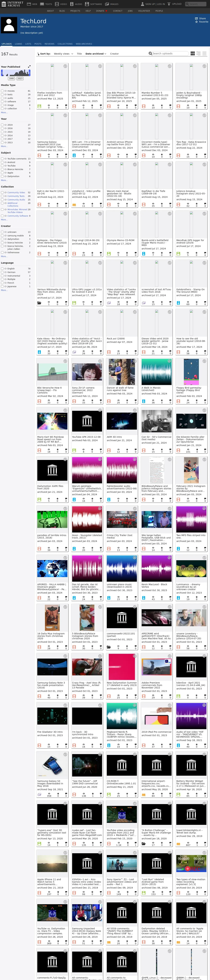Check the 2019 year filter
Screen dimensions: 210x980
[x=2, y=125]
